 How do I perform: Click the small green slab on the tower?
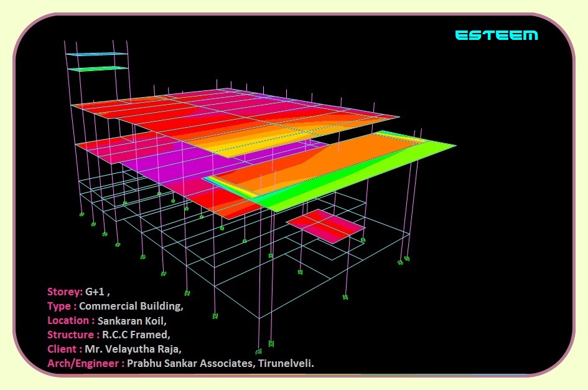click(99, 69)
